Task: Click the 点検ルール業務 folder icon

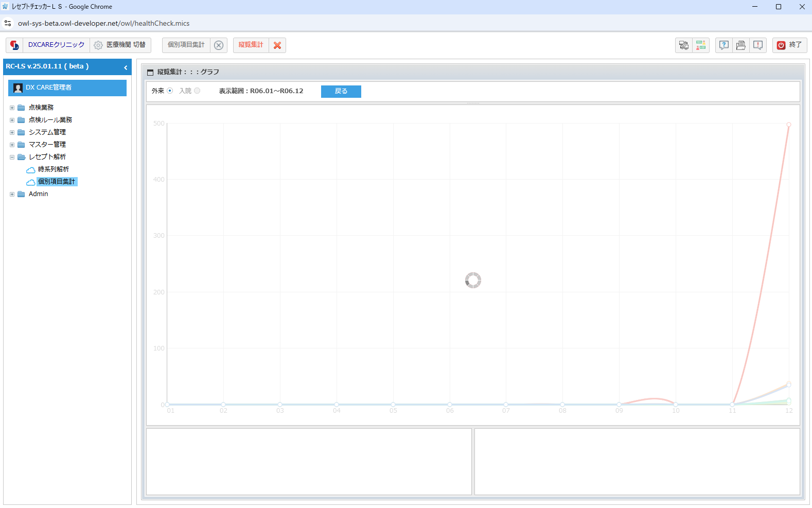Action: (21, 120)
